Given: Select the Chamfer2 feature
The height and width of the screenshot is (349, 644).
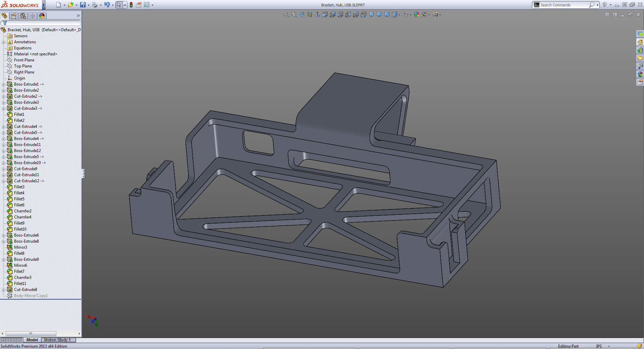Looking at the screenshot, I should tap(23, 211).
